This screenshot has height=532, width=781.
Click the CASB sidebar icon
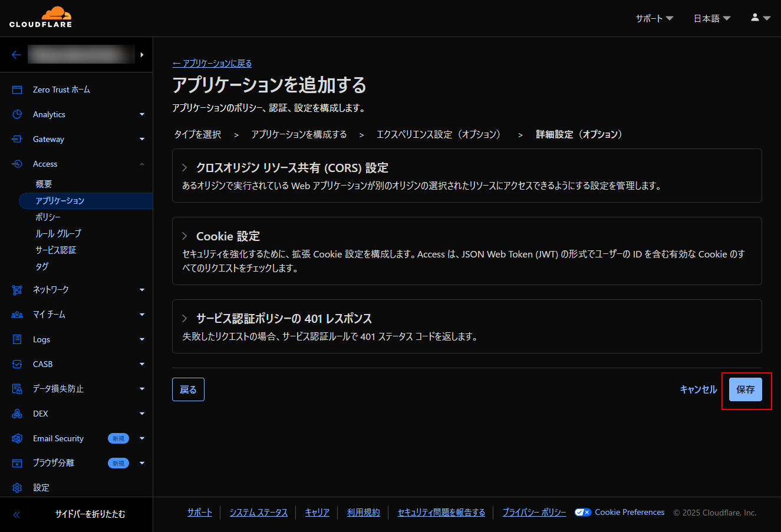17,364
